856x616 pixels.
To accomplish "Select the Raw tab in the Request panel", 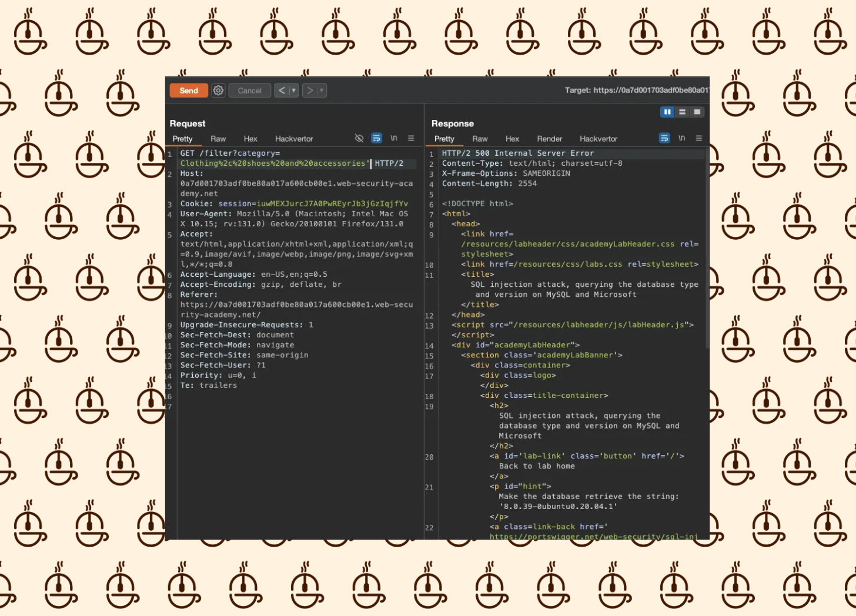I will click(x=218, y=139).
